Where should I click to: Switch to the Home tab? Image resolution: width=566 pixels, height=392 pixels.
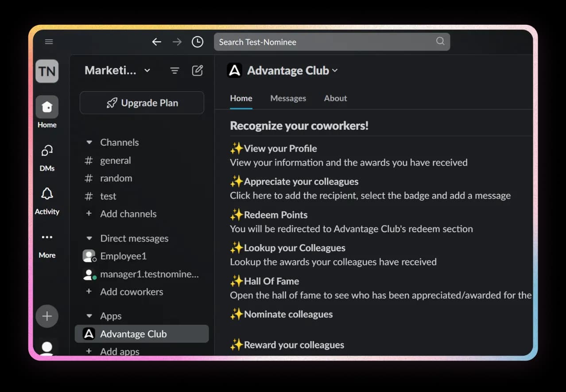click(x=241, y=98)
